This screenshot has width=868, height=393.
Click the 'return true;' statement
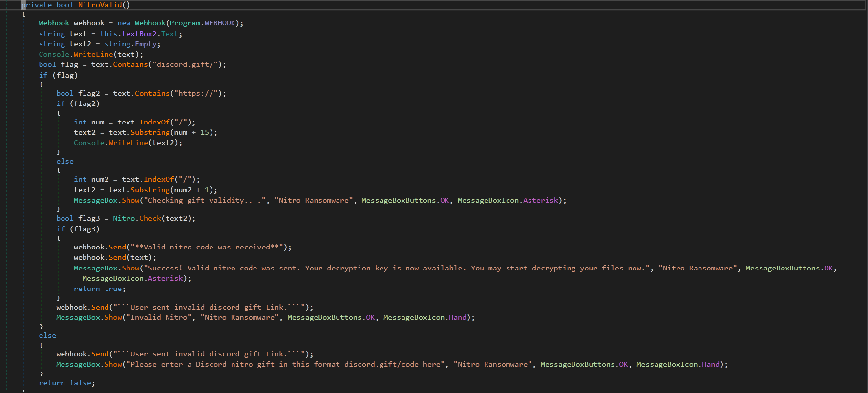click(x=100, y=289)
